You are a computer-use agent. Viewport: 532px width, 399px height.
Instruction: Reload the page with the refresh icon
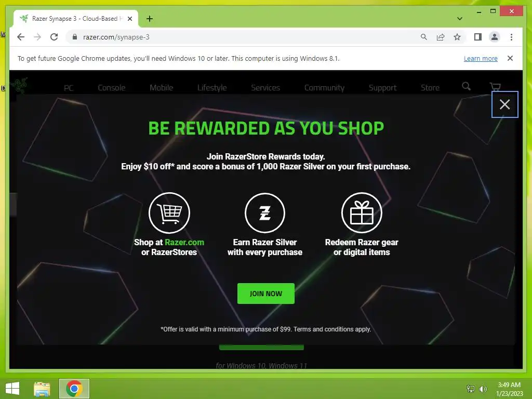pos(54,37)
